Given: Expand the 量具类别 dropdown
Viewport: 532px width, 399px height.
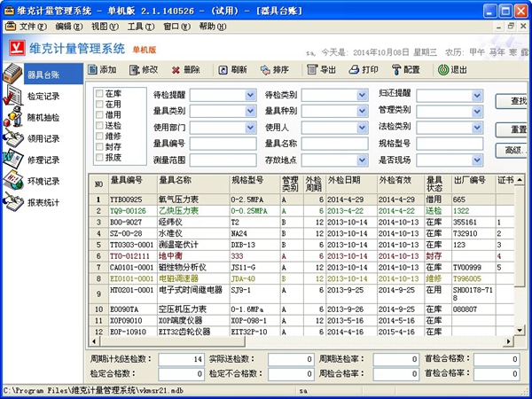Looking at the screenshot, I should pyautogui.click(x=250, y=111).
